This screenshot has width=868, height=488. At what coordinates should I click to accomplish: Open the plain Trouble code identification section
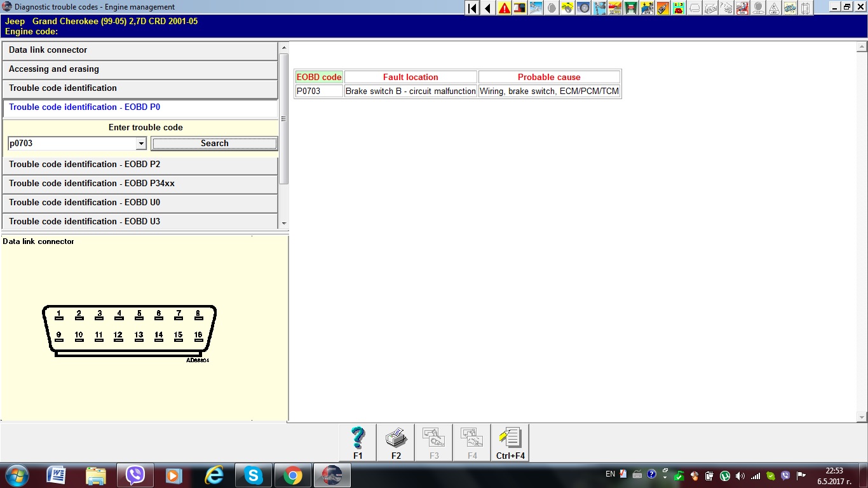pyautogui.click(x=140, y=88)
